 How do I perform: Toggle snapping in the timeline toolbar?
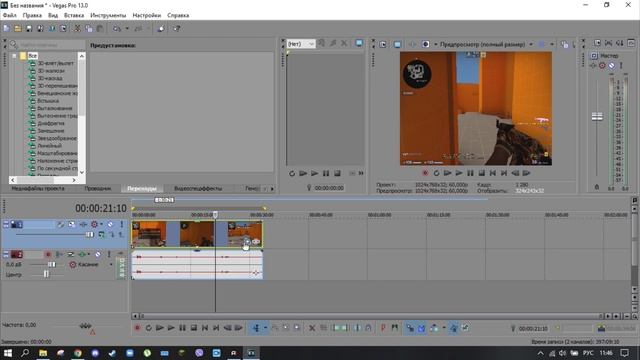(x=410, y=328)
